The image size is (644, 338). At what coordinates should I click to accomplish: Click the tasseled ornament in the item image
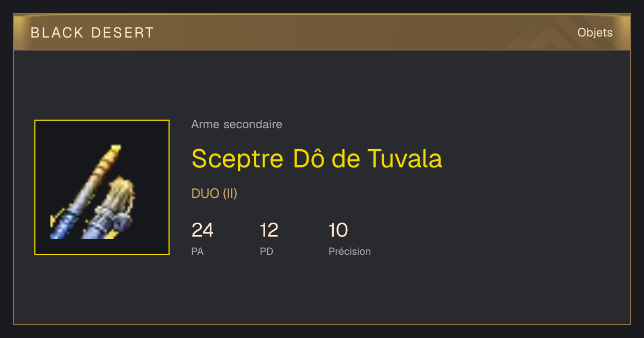point(116,200)
